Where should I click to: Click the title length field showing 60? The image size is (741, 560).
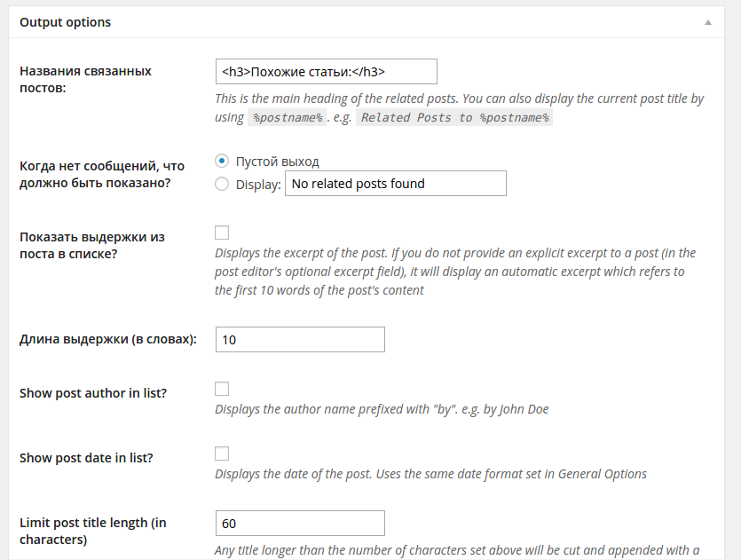[300, 523]
